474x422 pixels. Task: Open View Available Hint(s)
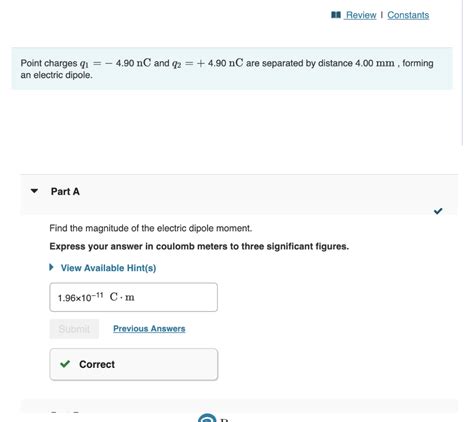[108, 268]
